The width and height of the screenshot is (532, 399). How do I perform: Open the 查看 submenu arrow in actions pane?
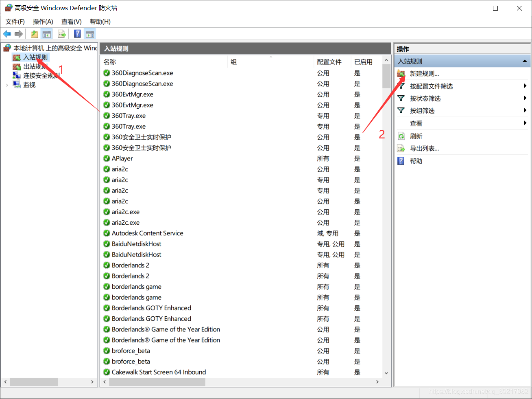(525, 123)
